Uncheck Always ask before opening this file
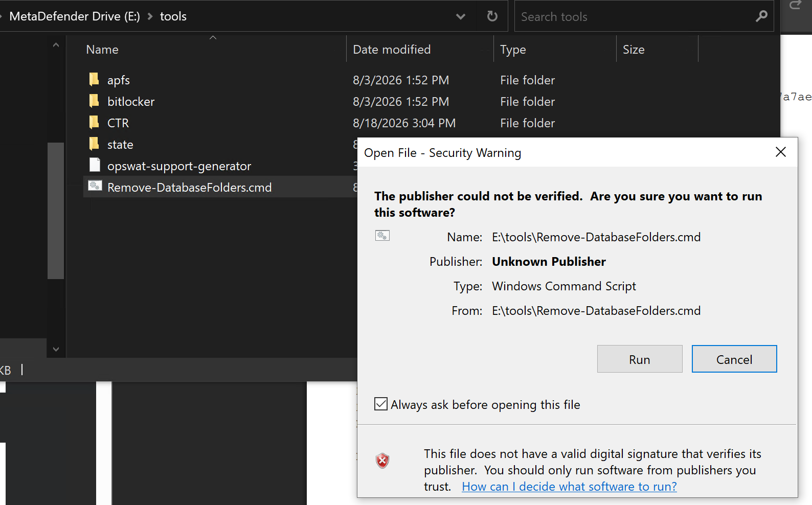Screen dimensions: 812x505 pos(381,404)
